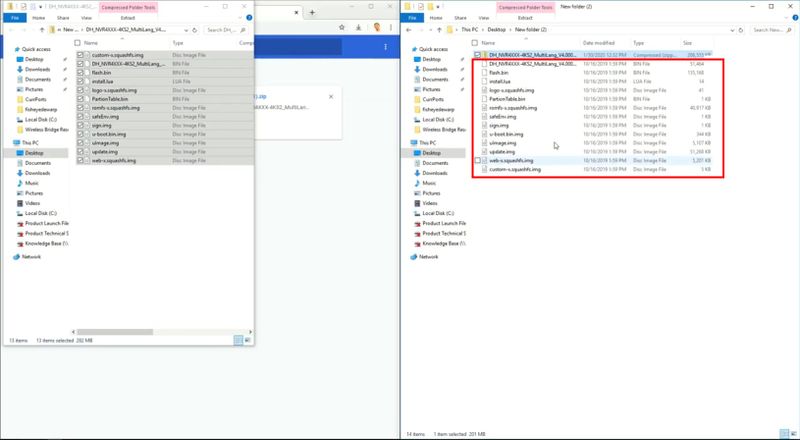Select Compressed Folder Tools in right window
The width and height of the screenshot is (800, 440).
tap(525, 7)
